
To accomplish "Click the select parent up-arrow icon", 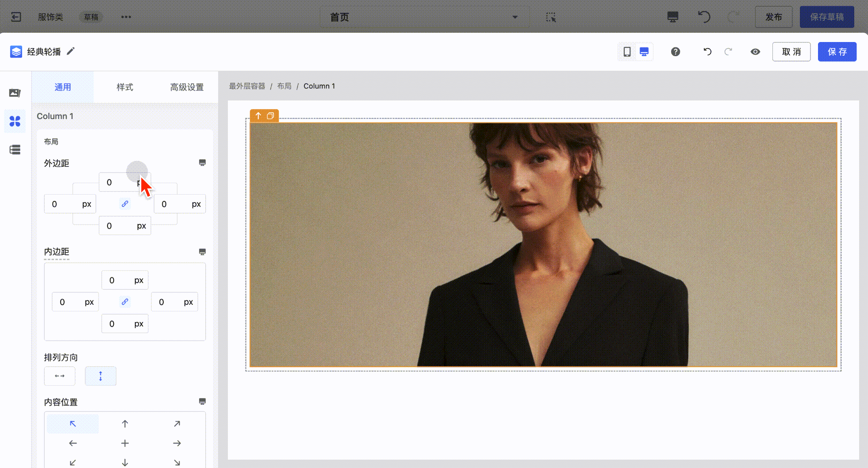I will coord(258,116).
